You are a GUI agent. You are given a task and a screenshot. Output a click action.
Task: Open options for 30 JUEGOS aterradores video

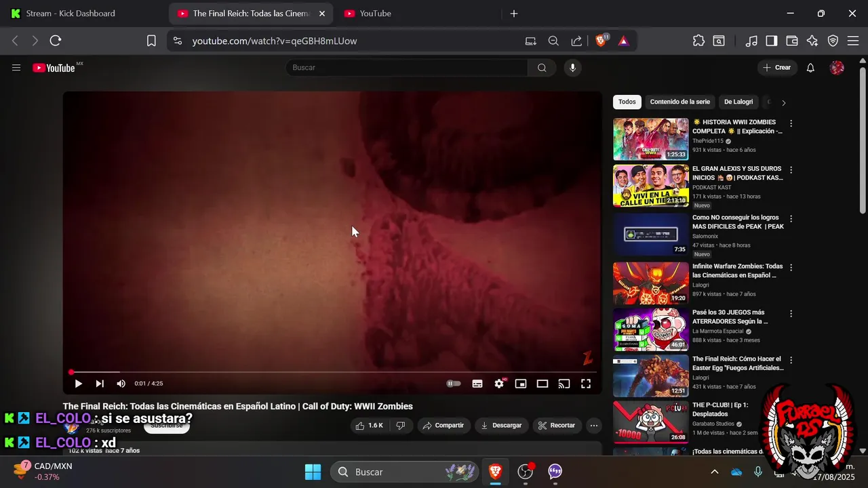click(791, 314)
